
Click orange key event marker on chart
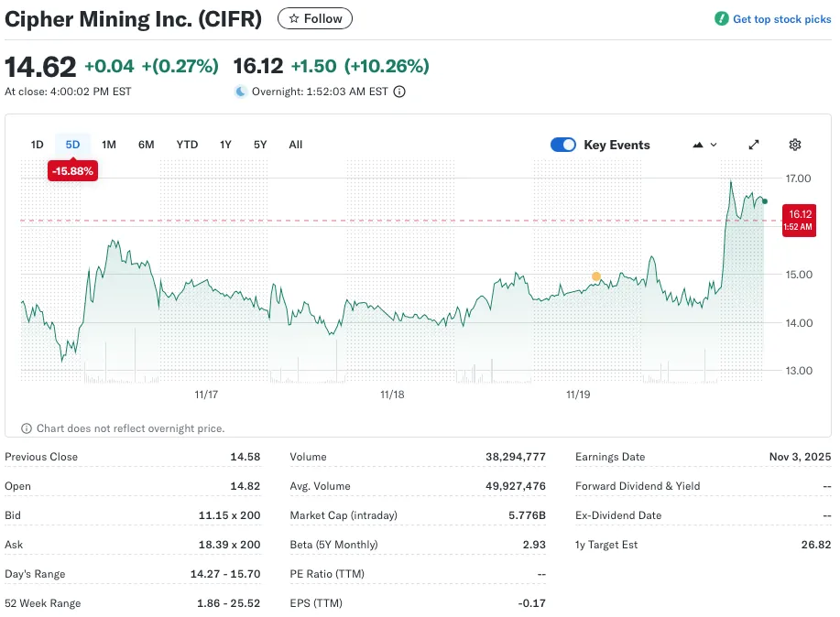596,276
